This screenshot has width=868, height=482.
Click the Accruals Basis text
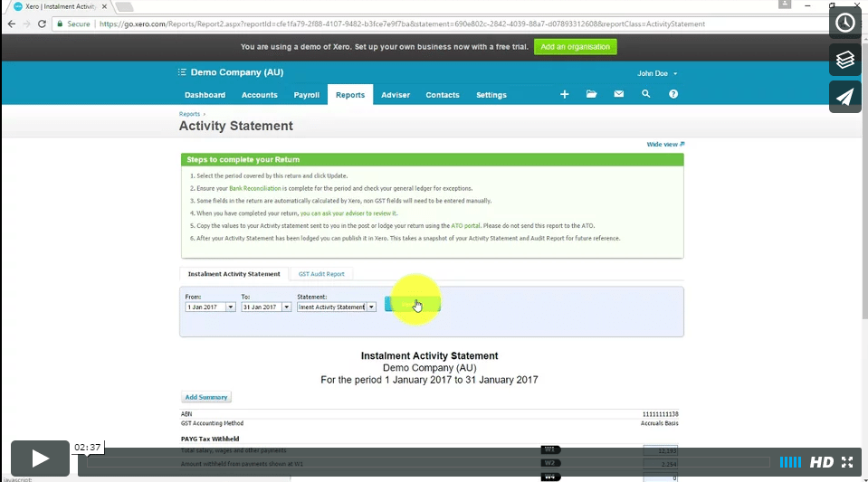click(659, 423)
